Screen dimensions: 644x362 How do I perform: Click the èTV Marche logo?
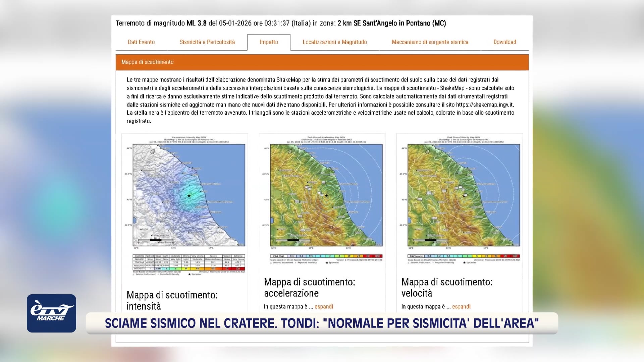click(x=51, y=313)
